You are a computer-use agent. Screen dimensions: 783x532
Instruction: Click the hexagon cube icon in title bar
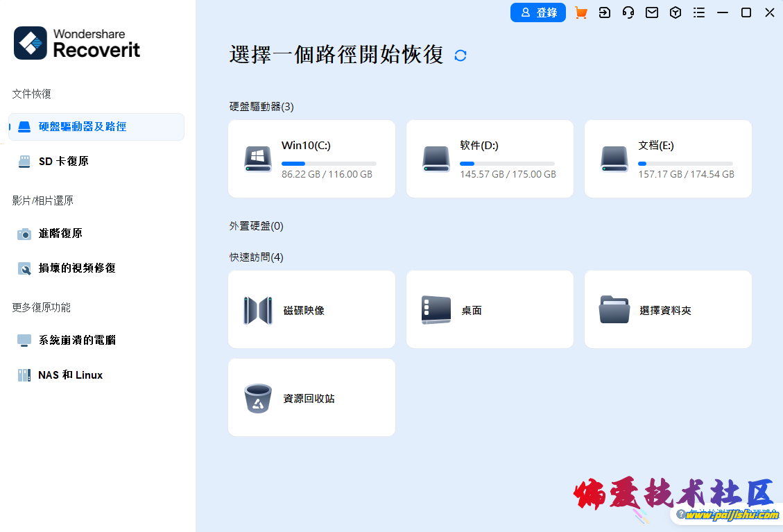click(676, 12)
